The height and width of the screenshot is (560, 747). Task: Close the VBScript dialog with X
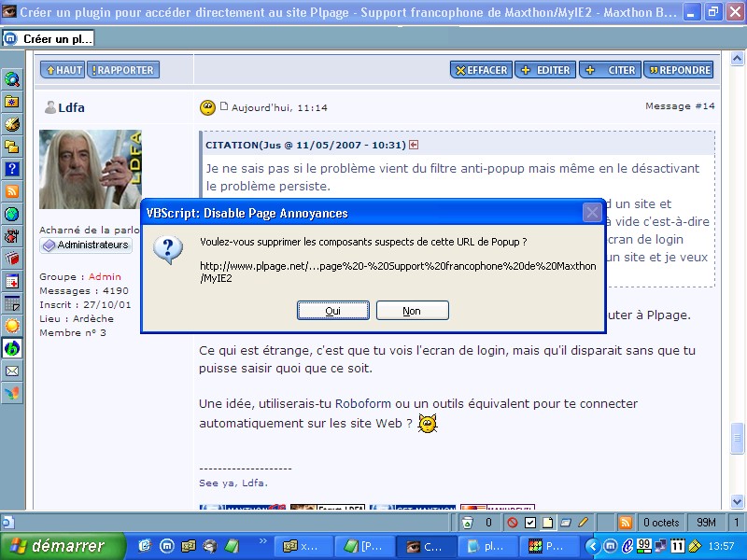(592, 213)
